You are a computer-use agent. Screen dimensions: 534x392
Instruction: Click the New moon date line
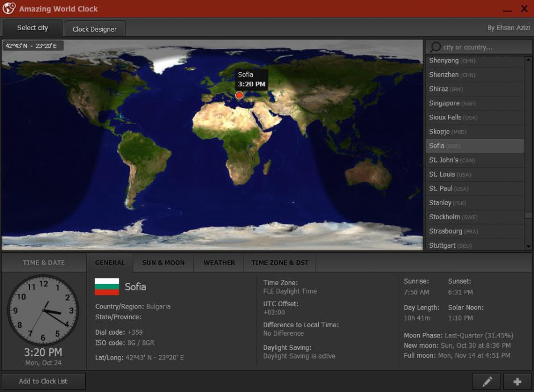[x=457, y=345]
